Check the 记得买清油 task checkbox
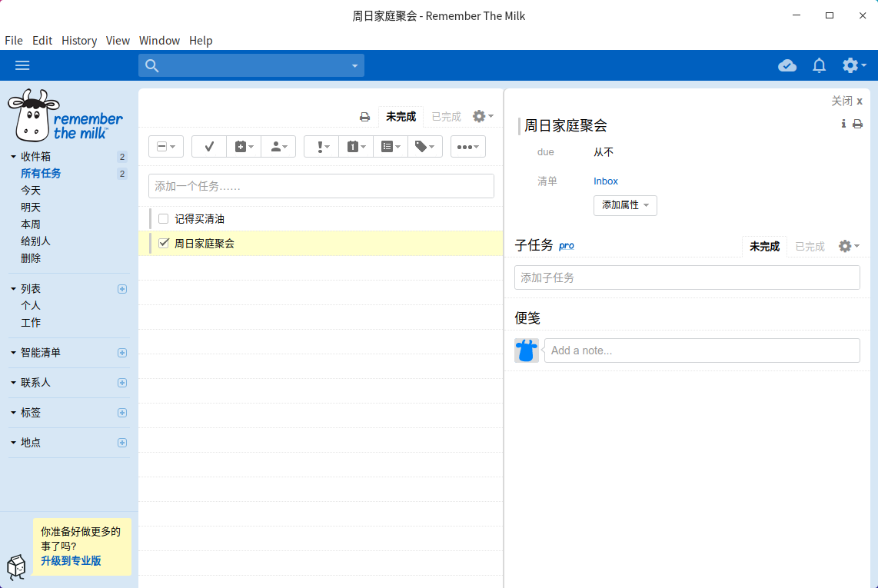Viewport: 878px width, 588px height. (x=163, y=219)
